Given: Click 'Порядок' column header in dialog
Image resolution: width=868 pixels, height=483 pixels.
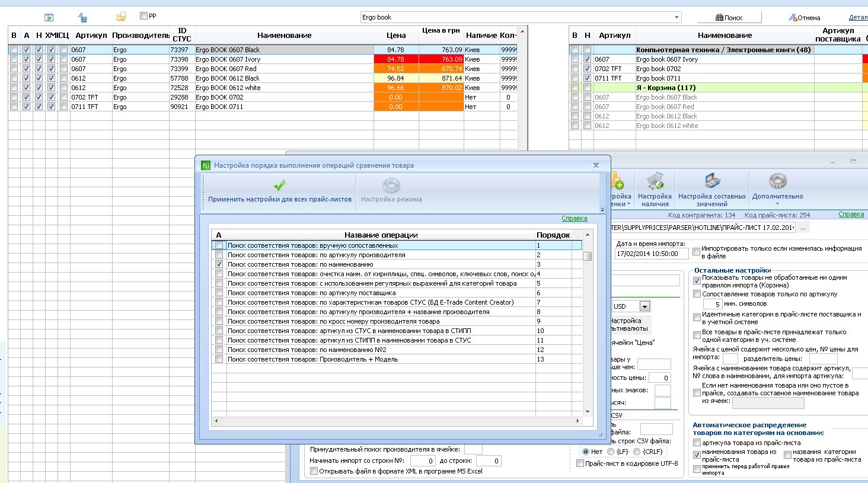Looking at the screenshot, I should pyautogui.click(x=553, y=235).
